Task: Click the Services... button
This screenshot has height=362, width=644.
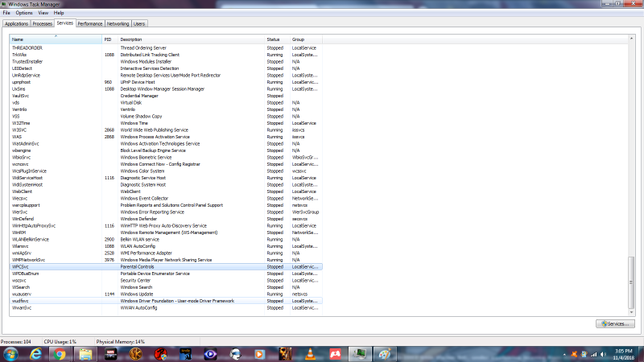Action: coord(615,324)
